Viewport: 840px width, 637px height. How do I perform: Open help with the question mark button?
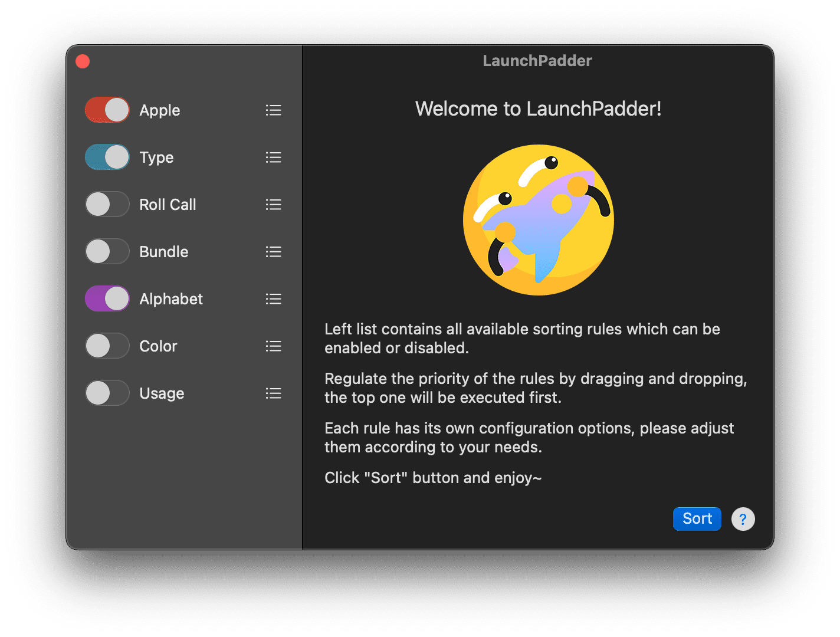click(743, 519)
